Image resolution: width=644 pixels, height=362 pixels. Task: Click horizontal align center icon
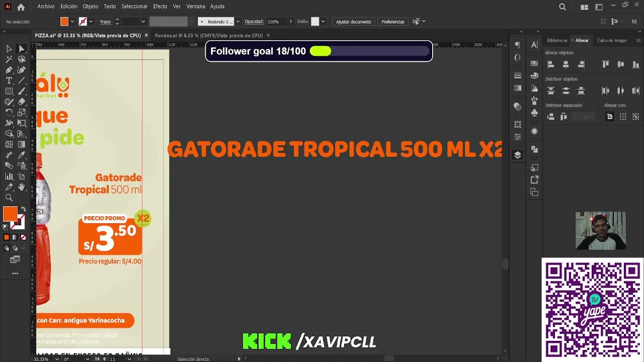click(566, 64)
